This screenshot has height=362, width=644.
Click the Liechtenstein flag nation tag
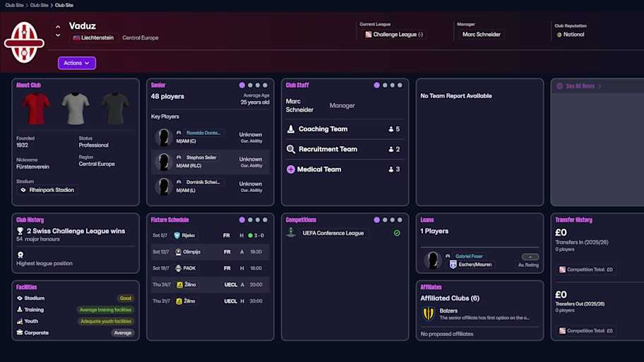[93, 38]
